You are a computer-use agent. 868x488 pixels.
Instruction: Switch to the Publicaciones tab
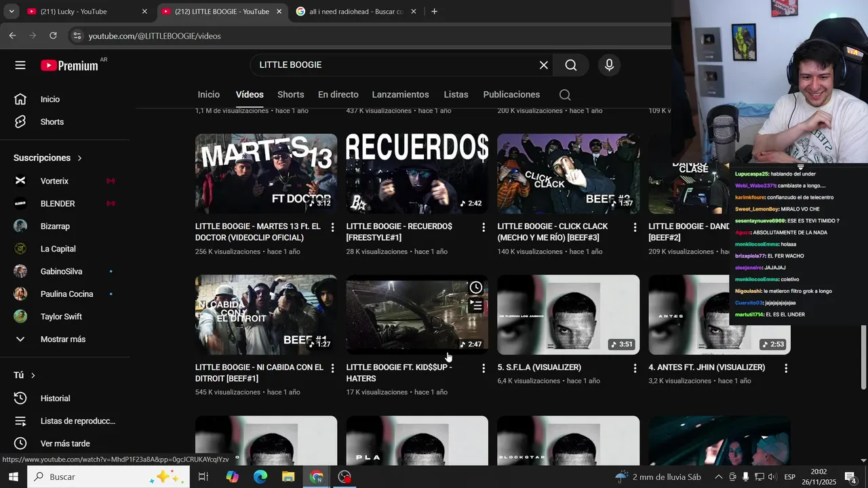[511, 95]
